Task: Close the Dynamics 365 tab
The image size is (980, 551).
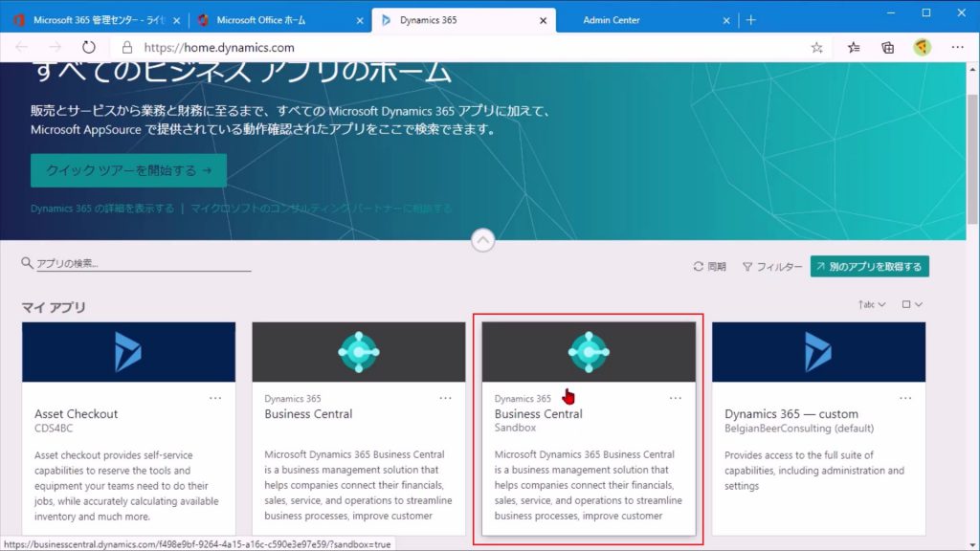Action: click(544, 21)
